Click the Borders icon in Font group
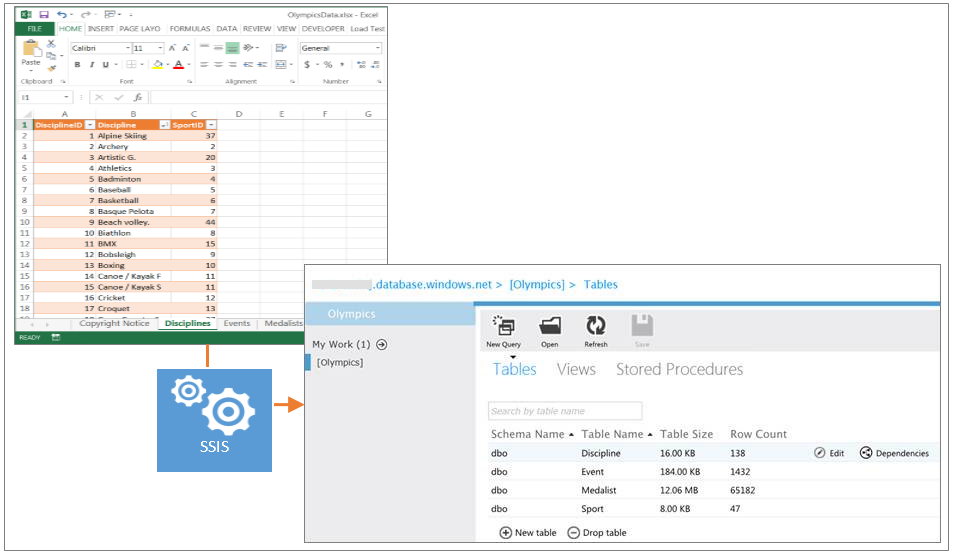The height and width of the screenshot is (553, 953). 131,64
